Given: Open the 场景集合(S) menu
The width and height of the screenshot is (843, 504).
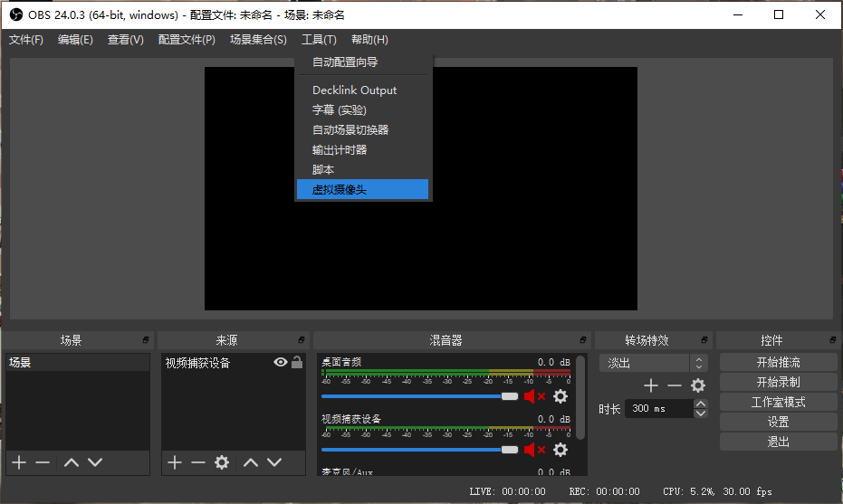Looking at the screenshot, I should pyautogui.click(x=258, y=40).
